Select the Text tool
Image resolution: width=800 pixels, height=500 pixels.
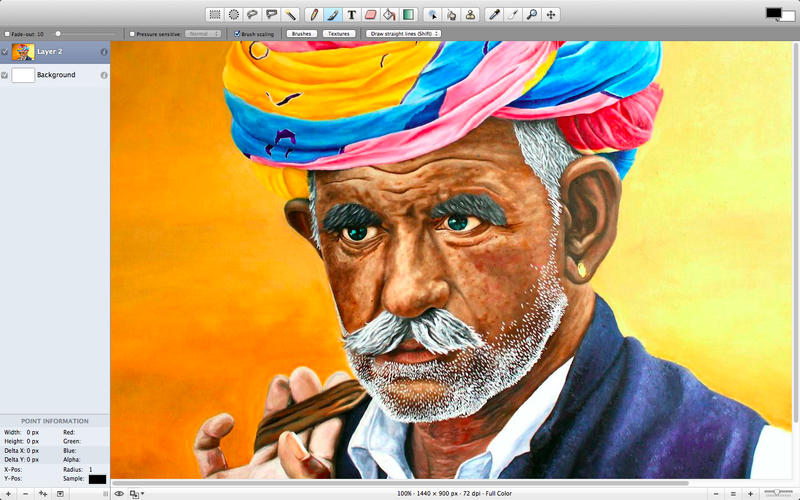point(352,15)
